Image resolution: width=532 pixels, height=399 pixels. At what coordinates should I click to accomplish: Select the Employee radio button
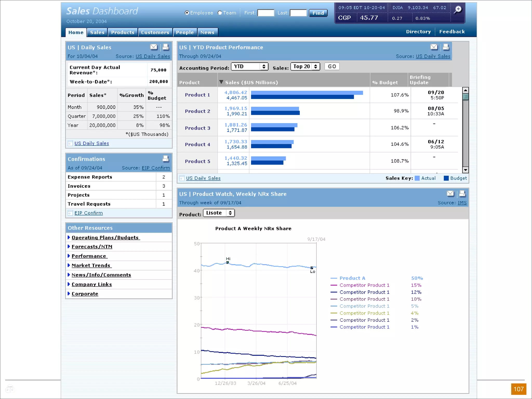[x=187, y=13]
